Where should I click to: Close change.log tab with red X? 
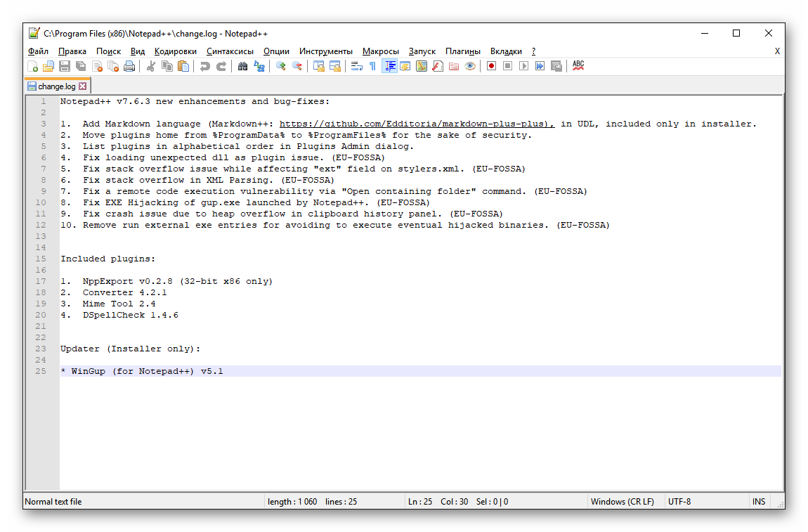(82, 86)
